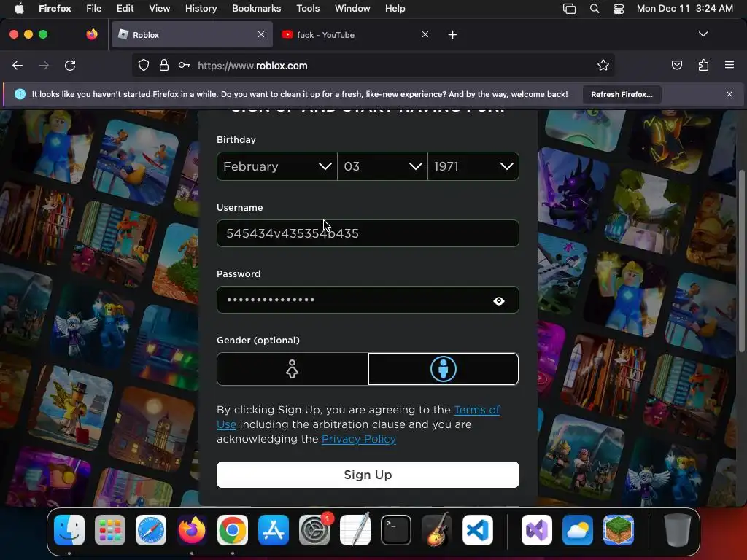The image size is (747, 560).
Task: Switch to the YouTube tab
Action: pos(356,35)
